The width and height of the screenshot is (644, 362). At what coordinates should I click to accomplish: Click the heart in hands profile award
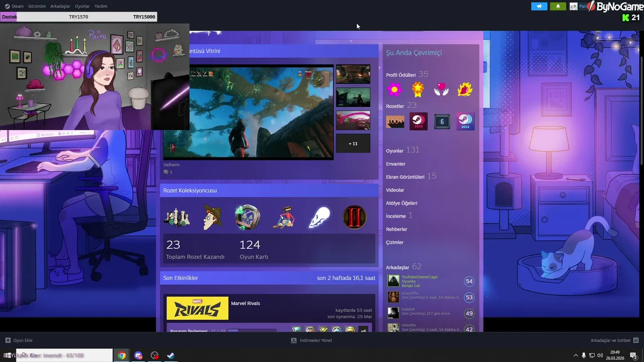click(x=441, y=90)
